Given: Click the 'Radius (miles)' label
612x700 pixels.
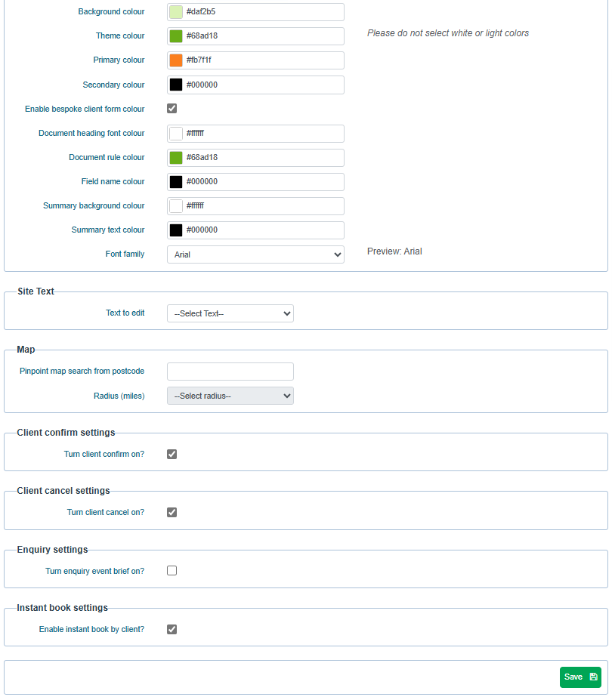Looking at the screenshot, I should pos(119,396).
